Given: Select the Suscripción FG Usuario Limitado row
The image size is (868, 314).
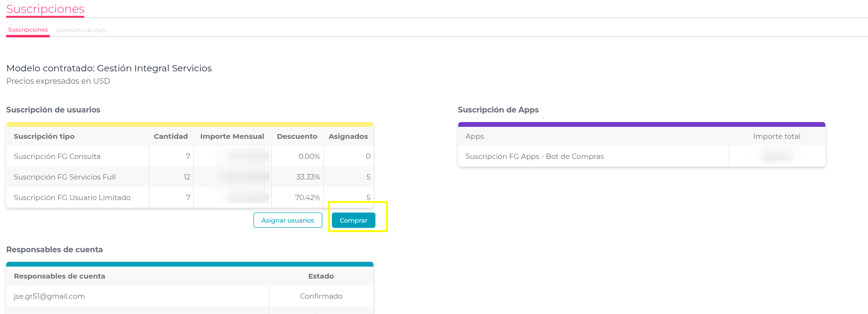Looking at the screenshot, I should click(x=72, y=198).
